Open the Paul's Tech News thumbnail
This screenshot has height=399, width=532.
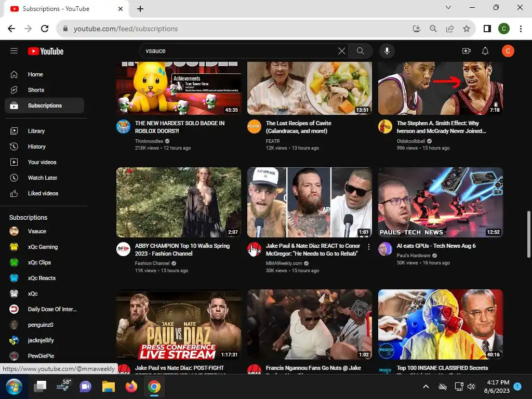441,202
